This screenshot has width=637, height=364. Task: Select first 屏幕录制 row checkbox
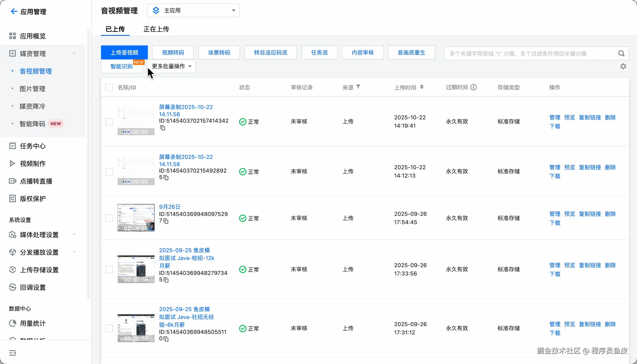tap(109, 122)
